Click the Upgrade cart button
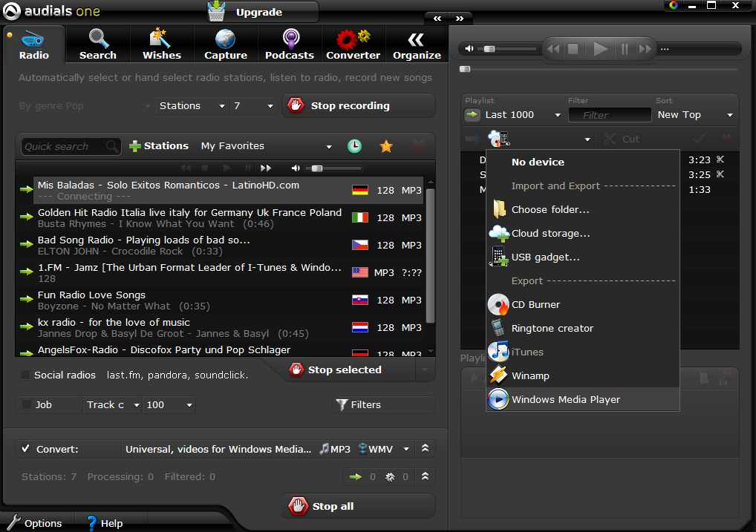The width and height of the screenshot is (756, 532). click(263, 12)
